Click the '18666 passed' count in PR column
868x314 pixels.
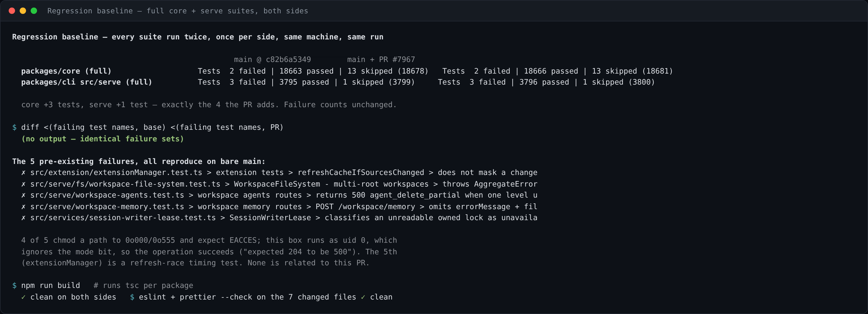(551, 71)
